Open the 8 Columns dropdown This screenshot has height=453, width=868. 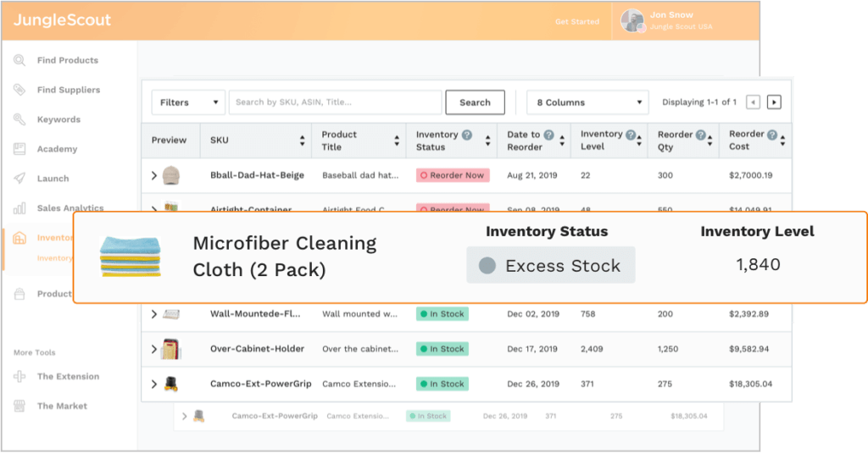pyautogui.click(x=588, y=102)
